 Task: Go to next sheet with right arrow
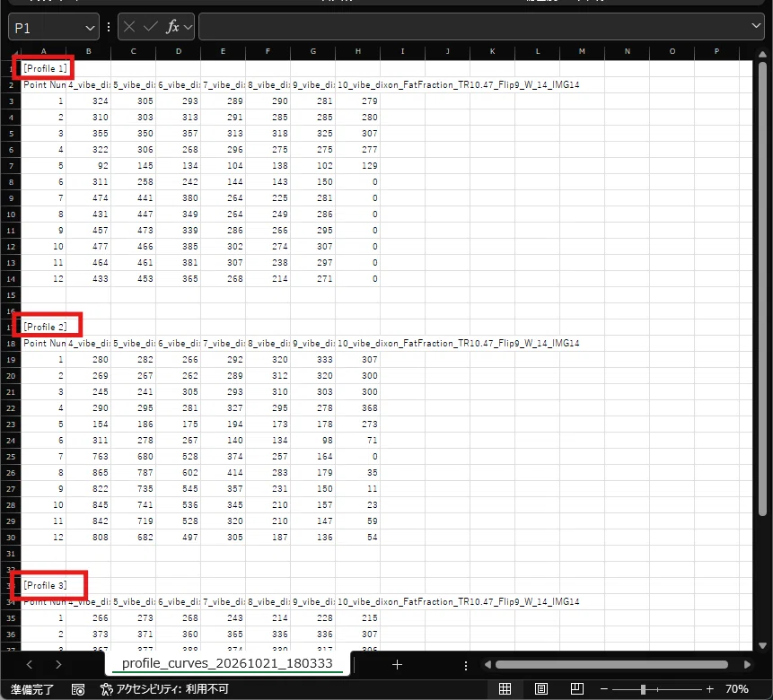click(x=58, y=664)
